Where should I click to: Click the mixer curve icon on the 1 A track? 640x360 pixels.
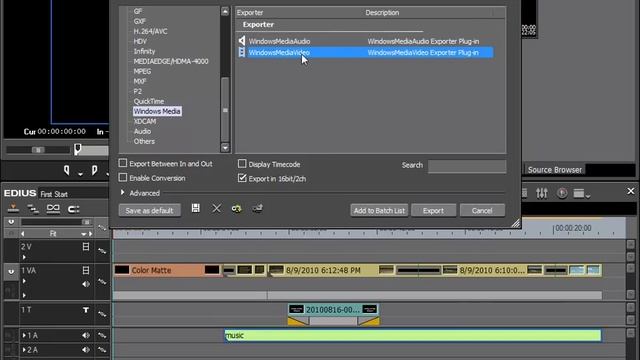[102, 336]
